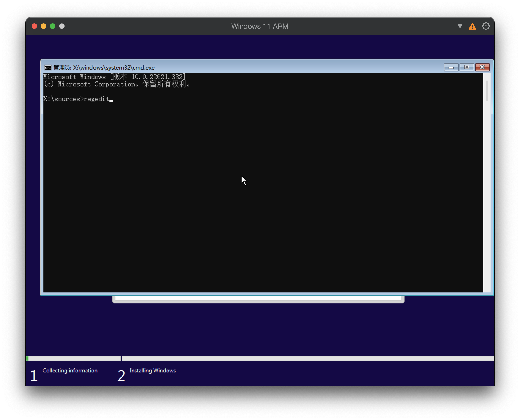Click the Collecting information step label
520x420 pixels.
pyautogui.click(x=70, y=370)
